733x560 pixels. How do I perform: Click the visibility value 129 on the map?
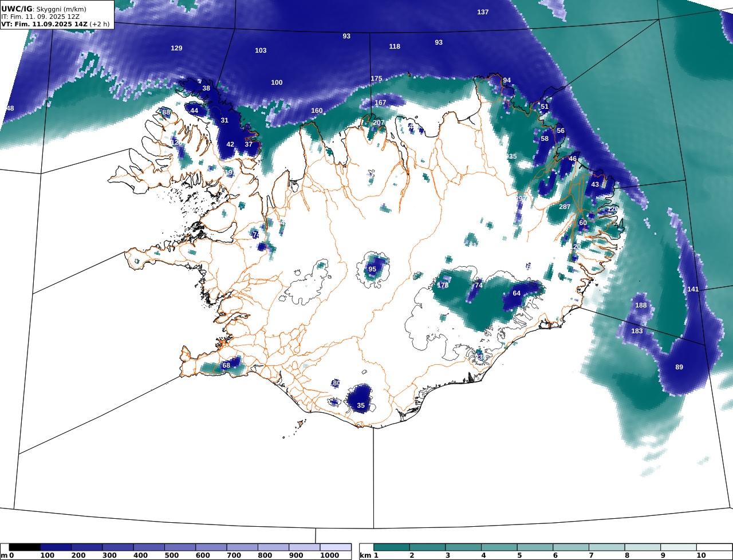point(176,48)
